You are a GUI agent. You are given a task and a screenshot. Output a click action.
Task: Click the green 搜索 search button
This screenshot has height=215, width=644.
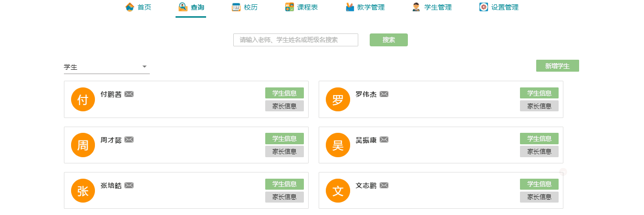(389, 40)
